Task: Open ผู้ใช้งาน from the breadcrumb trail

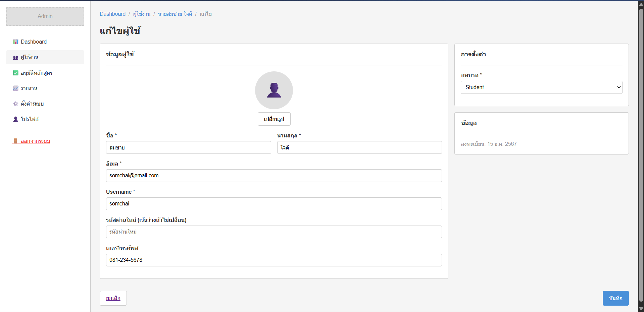Action: point(141,14)
